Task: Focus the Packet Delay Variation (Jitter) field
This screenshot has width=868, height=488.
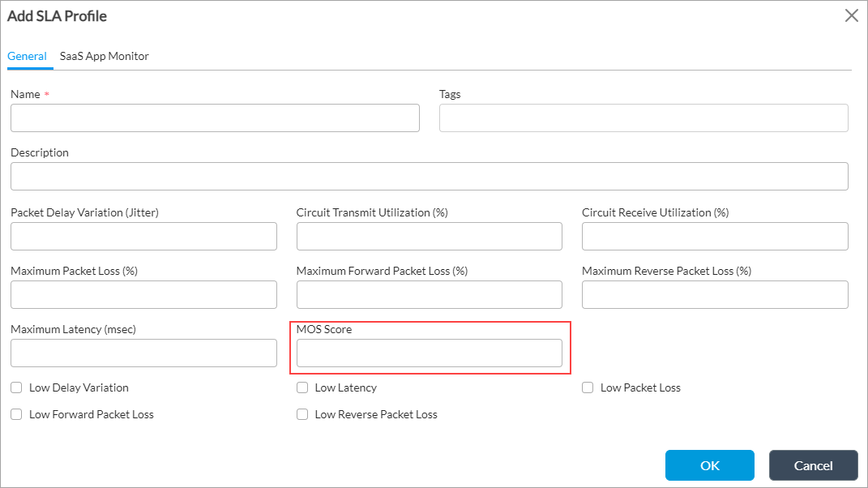Action: coord(143,236)
